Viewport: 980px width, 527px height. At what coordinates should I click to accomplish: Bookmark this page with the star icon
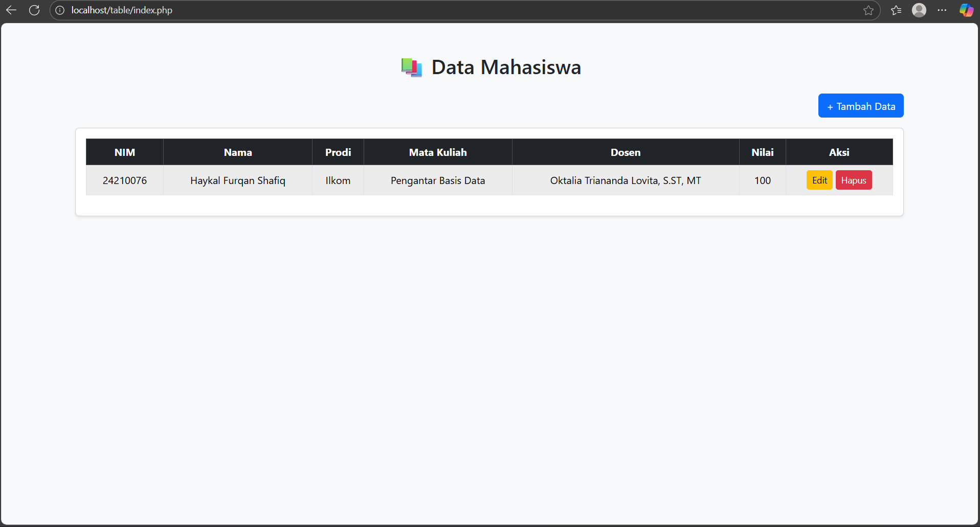tap(868, 10)
